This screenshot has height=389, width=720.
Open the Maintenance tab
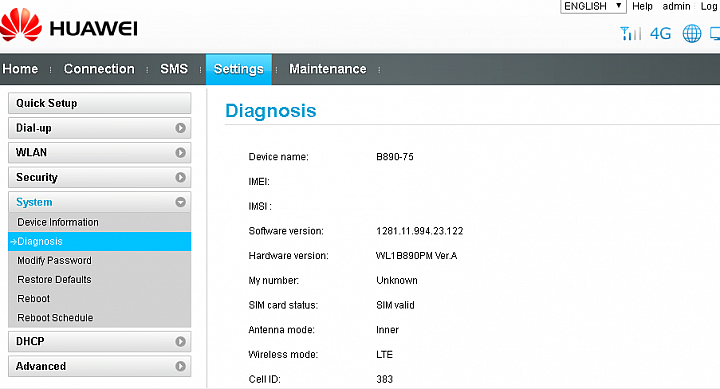click(328, 69)
